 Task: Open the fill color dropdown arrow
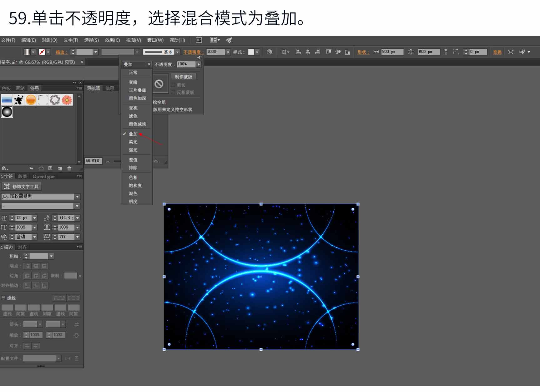33,52
